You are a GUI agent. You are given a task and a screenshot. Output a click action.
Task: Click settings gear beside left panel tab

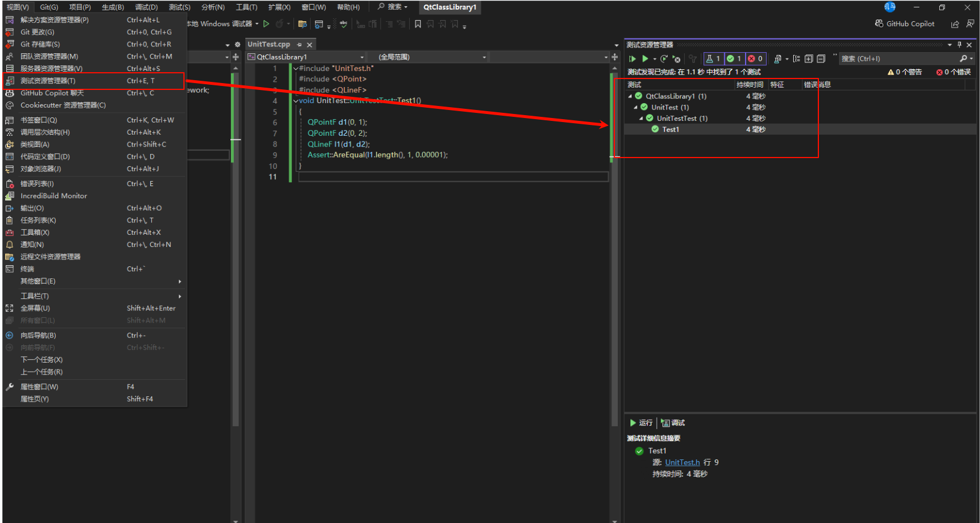[x=238, y=45]
